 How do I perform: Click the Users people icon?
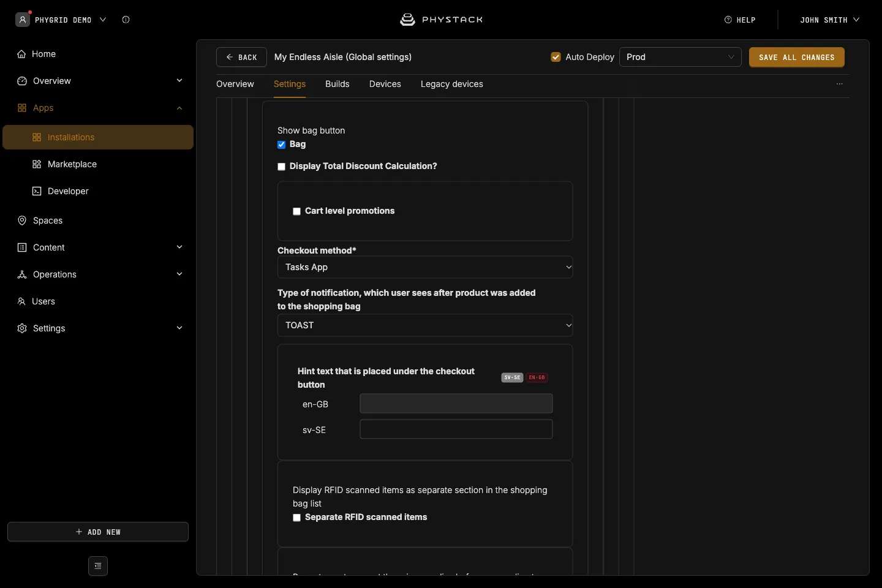(x=21, y=301)
